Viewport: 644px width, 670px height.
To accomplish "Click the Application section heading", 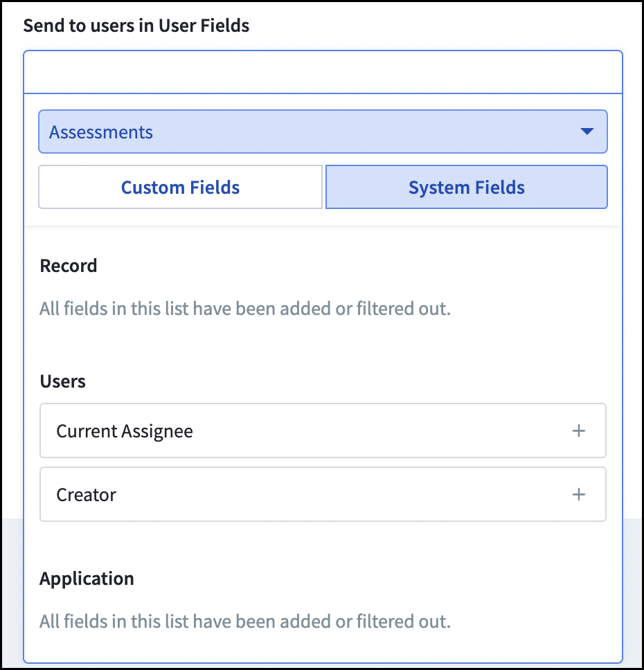I will click(x=87, y=579).
